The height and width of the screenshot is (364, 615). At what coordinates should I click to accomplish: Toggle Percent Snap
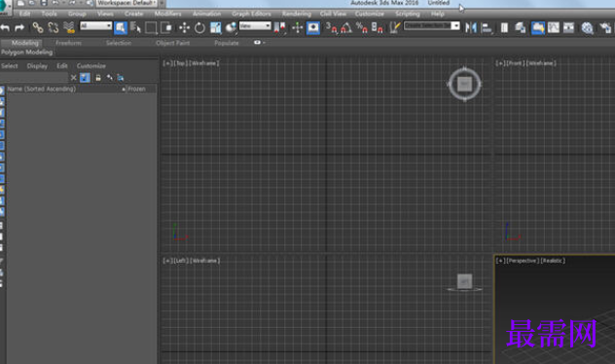[x=362, y=28]
